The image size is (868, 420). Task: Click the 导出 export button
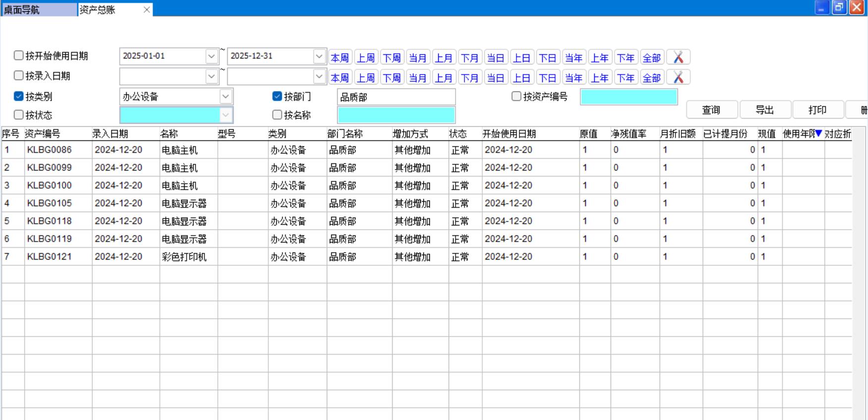(764, 110)
